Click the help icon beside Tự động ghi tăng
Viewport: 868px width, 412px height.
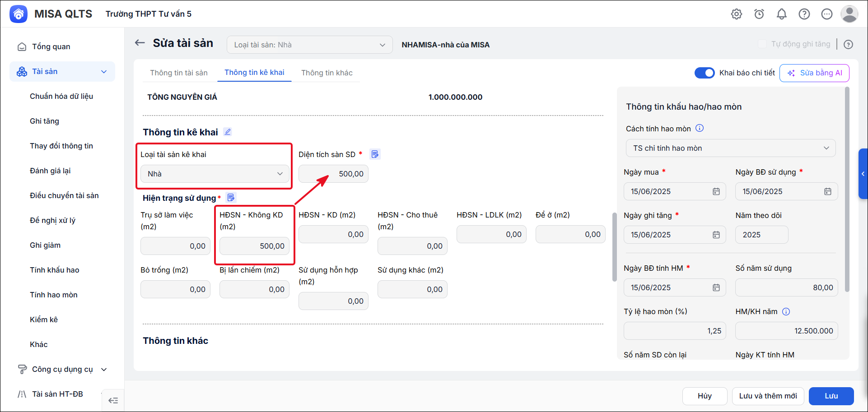click(x=849, y=44)
